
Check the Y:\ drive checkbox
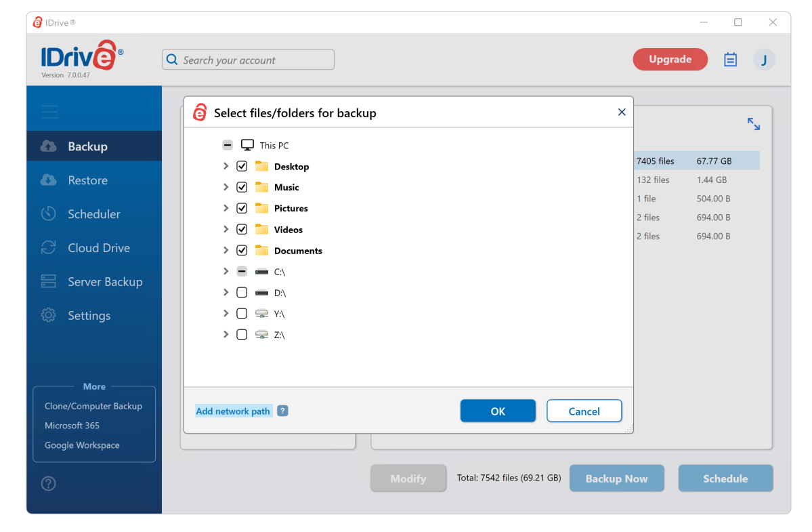[242, 313]
